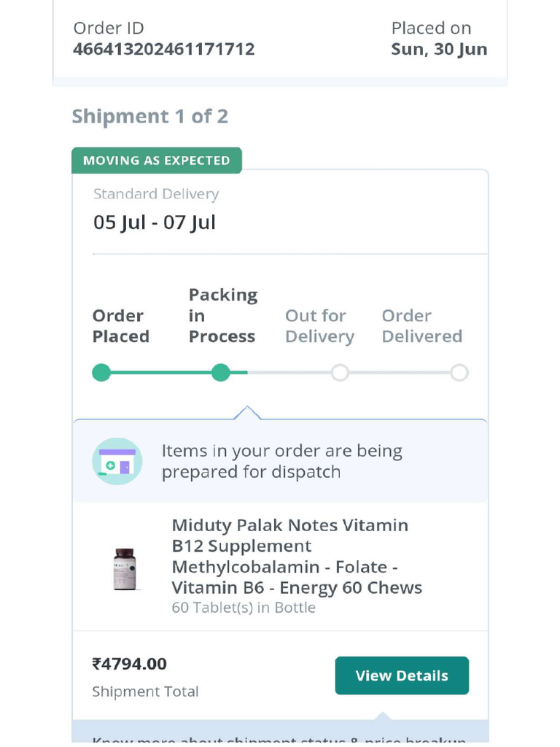Image resolution: width=560 pixels, height=747 pixels.
Task: Click the Packing in Process green dot
Action: tap(220, 373)
